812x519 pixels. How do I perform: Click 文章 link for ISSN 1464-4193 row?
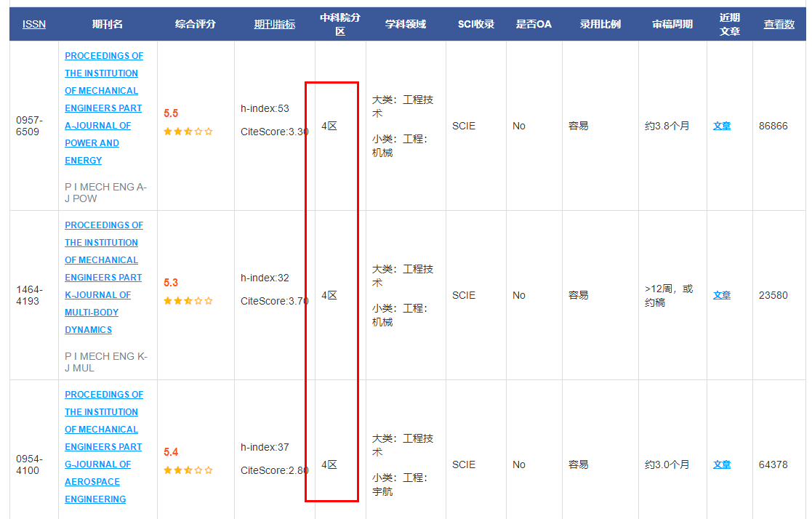pyautogui.click(x=721, y=295)
